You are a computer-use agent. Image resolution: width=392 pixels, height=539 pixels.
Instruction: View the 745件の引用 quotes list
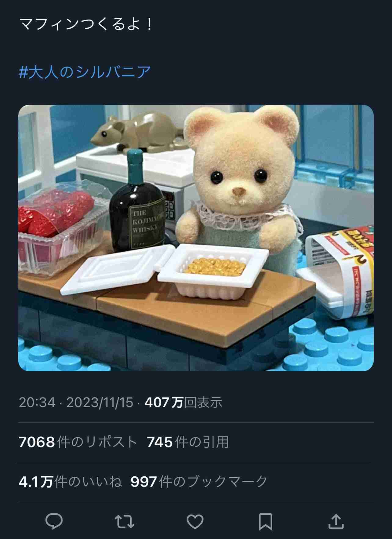[188, 442]
